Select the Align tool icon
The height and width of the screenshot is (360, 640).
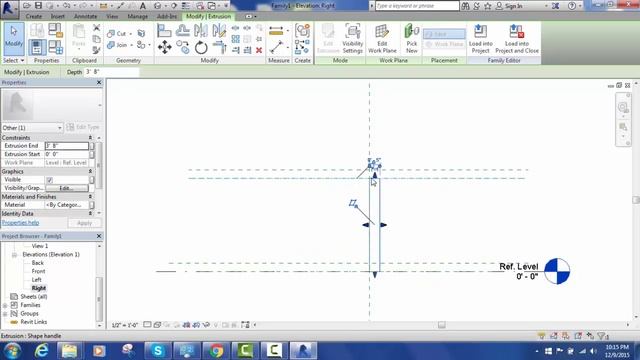coord(164,31)
